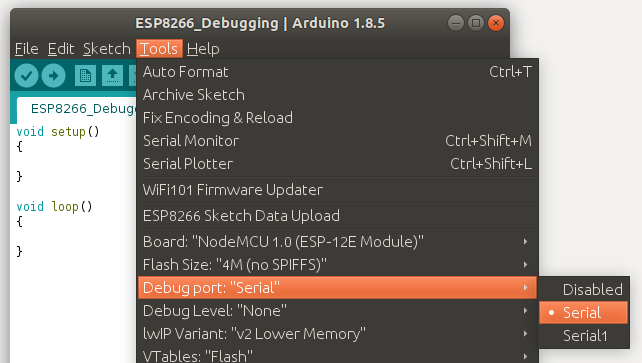Select the Serial debug port option
The height and width of the screenshot is (363, 642).
pos(583,313)
